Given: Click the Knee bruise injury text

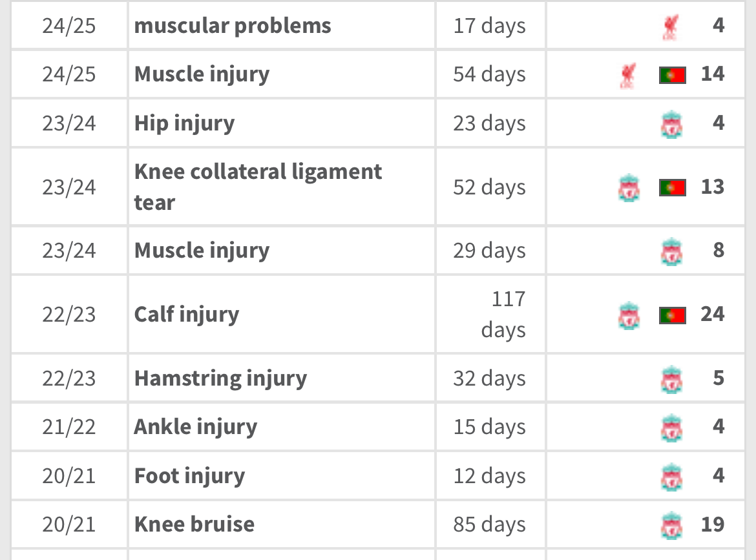Looking at the screenshot, I should point(194,524).
